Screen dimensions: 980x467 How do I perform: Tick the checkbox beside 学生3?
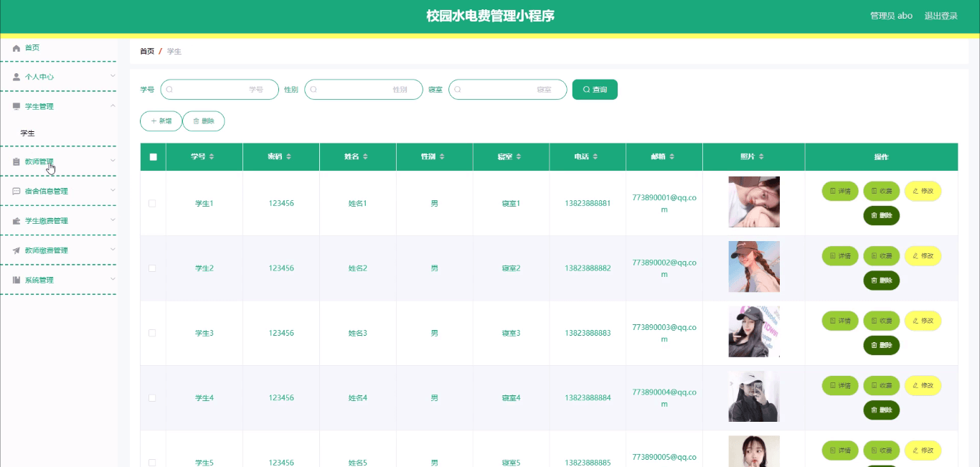click(152, 333)
